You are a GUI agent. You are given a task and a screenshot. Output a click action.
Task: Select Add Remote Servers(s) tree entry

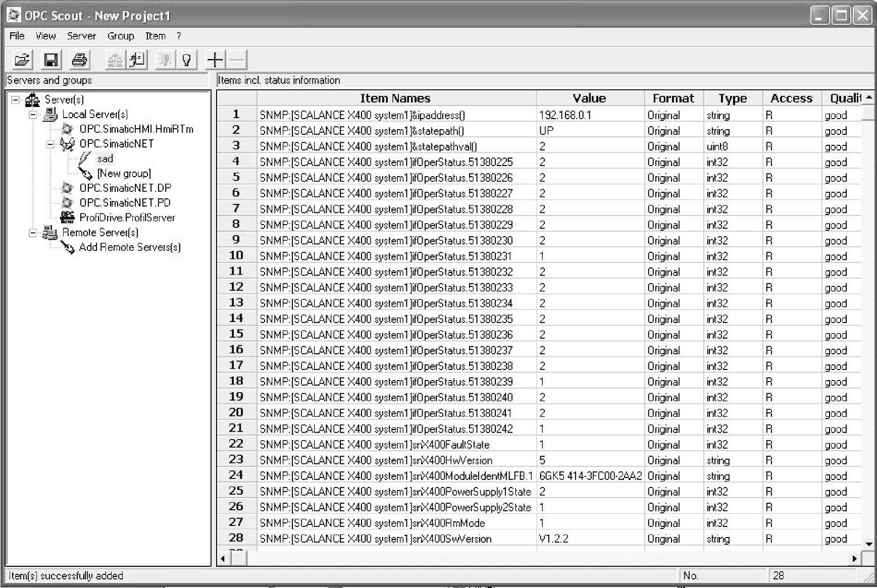click(x=130, y=247)
